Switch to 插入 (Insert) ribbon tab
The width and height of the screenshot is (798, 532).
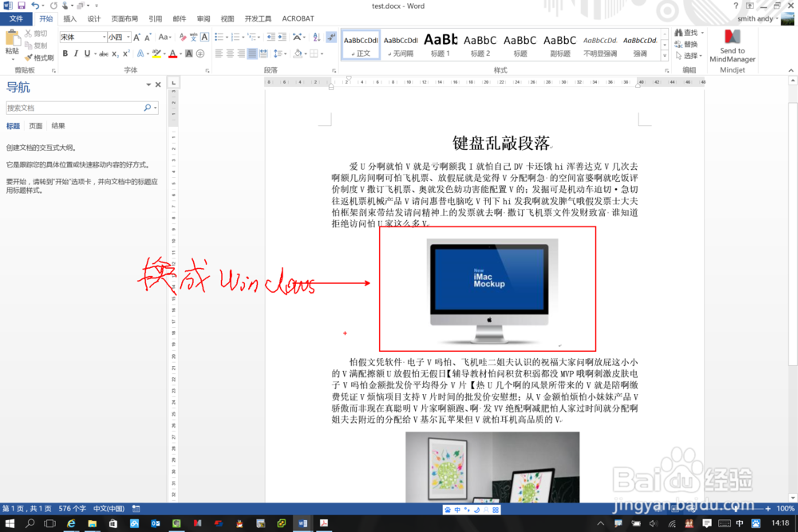(x=69, y=19)
